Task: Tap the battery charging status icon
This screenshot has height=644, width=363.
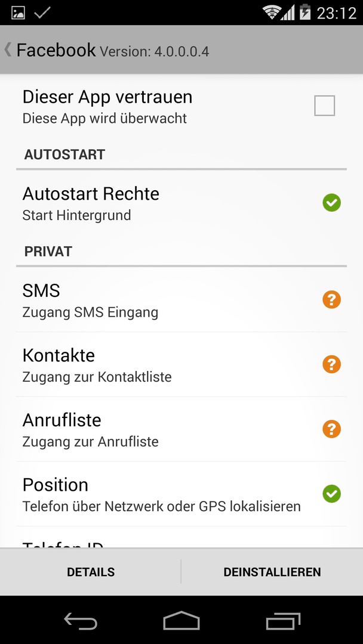Action: point(305,13)
